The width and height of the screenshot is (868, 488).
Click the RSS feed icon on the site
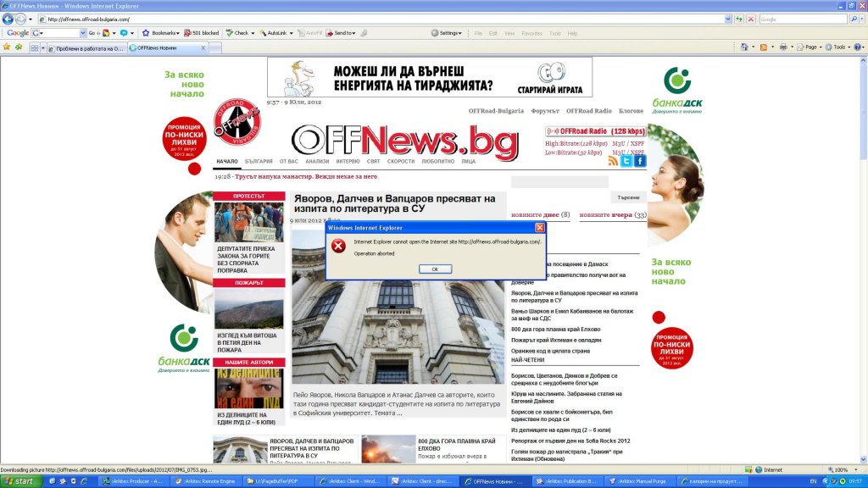(x=613, y=161)
